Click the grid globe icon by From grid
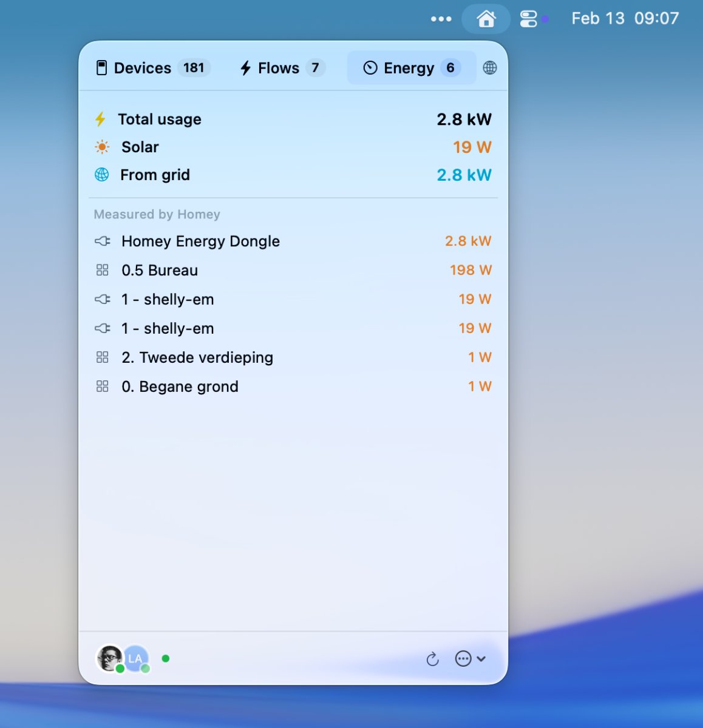 pyautogui.click(x=102, y=175)
